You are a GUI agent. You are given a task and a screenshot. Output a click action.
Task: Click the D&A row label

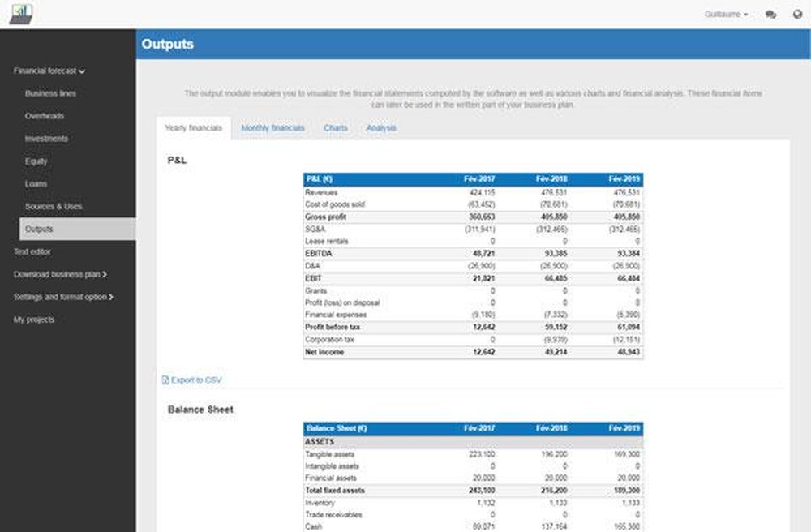(312, 266)
